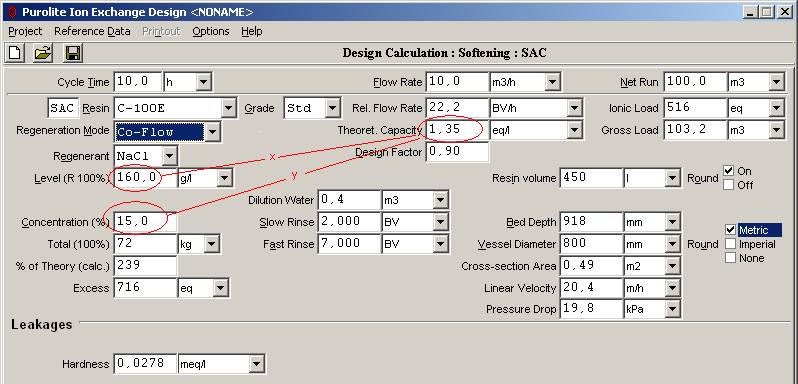Click the Hardness field showing 0,0278
This screenshot has height=384, width=798.
pos(146,364)
